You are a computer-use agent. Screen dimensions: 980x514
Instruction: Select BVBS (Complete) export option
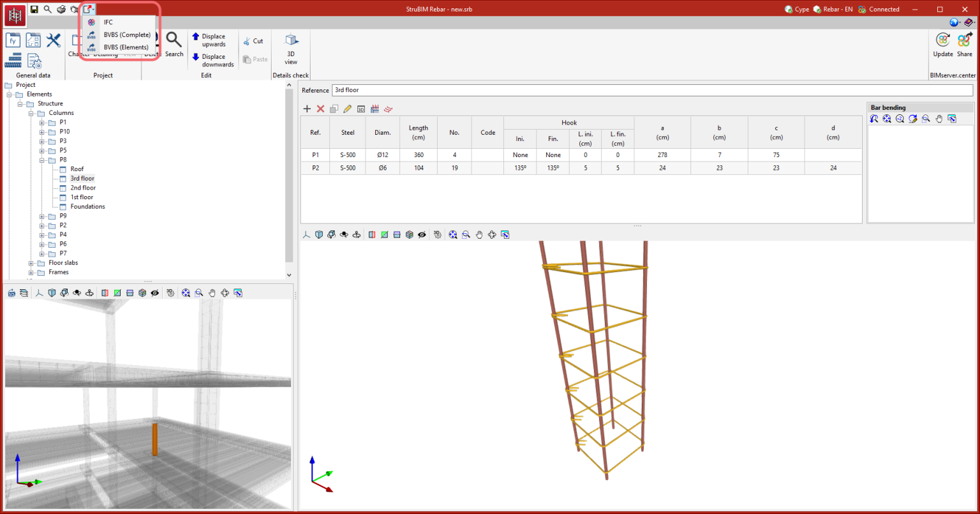coord(119,35)
